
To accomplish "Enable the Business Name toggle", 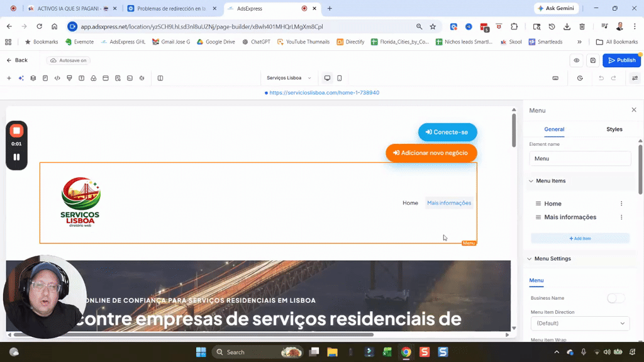I will point(615,298).
